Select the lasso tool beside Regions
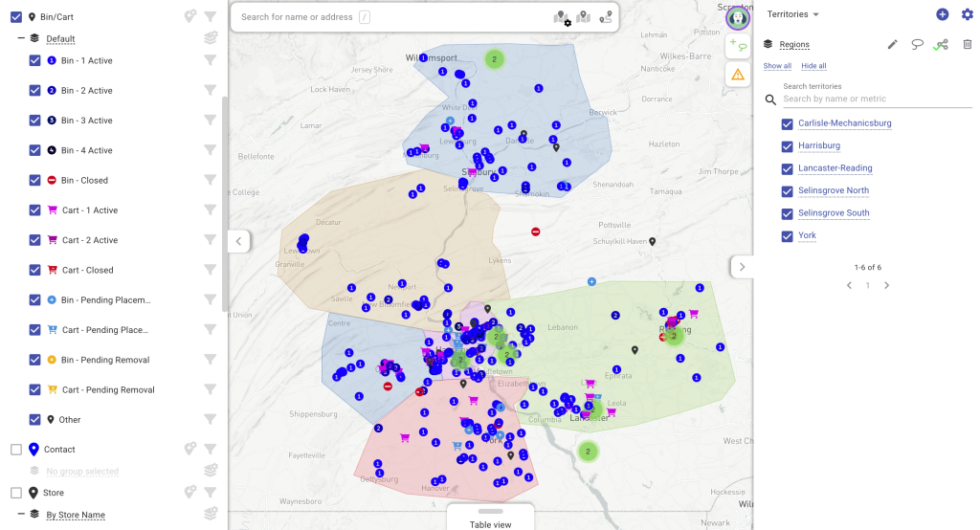 click(917, 44)
